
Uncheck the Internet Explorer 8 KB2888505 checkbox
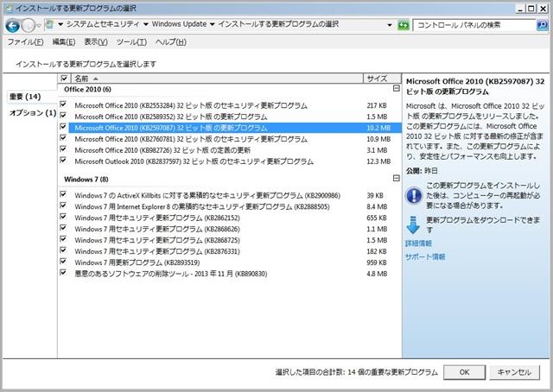[x=63, y=205]
